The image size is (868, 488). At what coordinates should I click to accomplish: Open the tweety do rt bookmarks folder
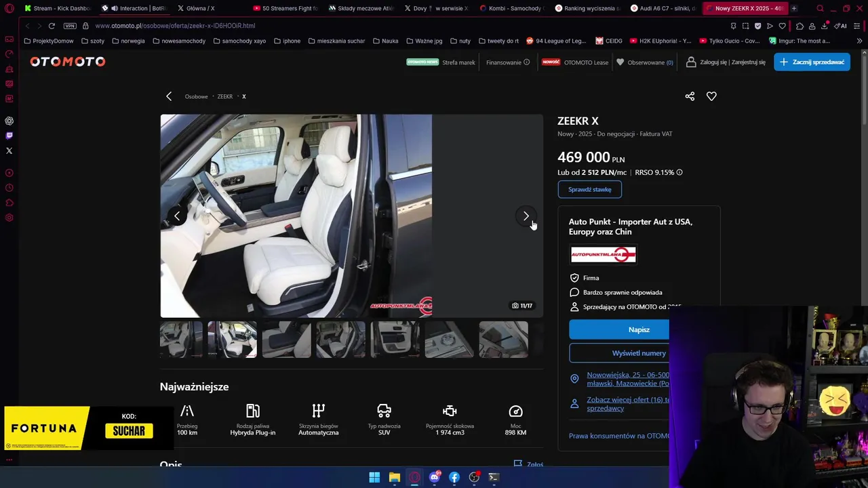pos(498,41)
